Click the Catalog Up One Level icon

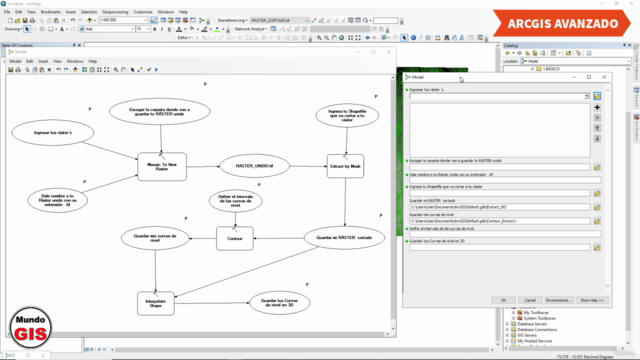[x=527, y=53]
